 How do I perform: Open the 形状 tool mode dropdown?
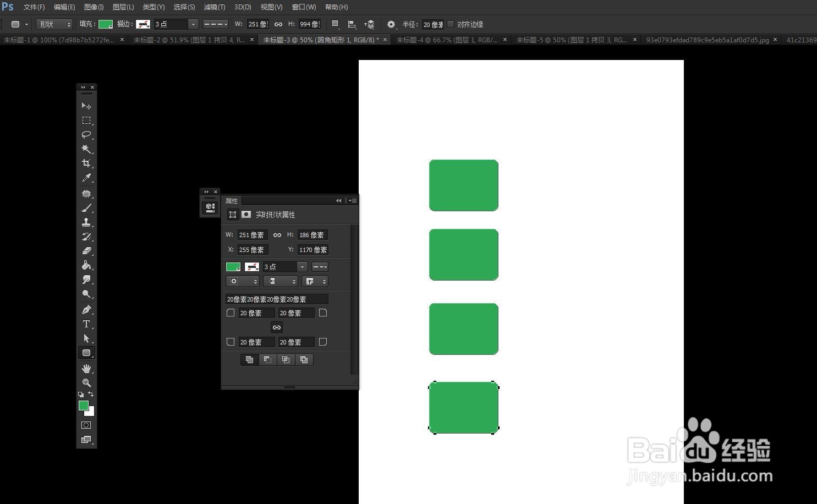tap(54, 24)
